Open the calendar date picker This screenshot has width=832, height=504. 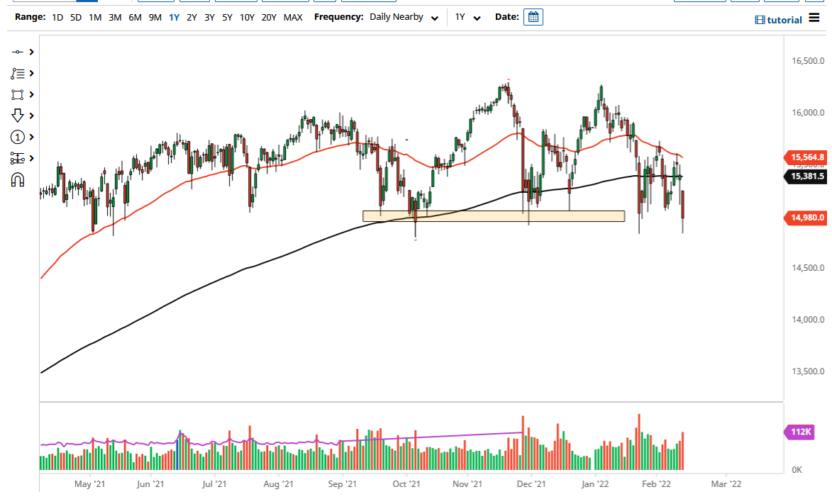coord(533,16)
